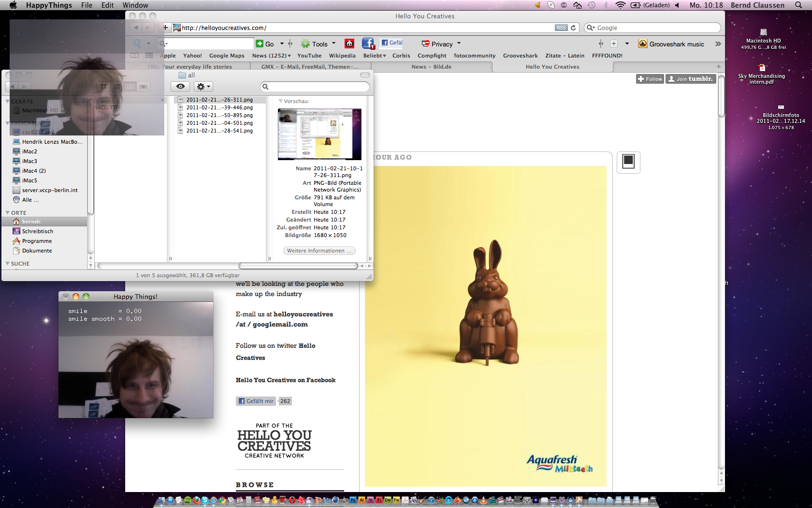
Task: Click the Weitere Informationen button
Action: coord(319,251)
